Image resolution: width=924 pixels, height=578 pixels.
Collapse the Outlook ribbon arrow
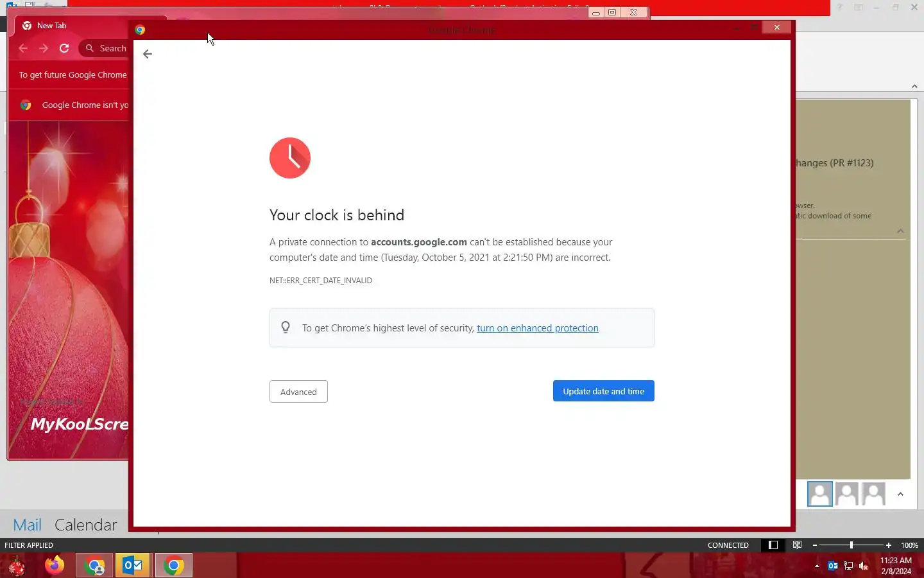(x=914, y=86)
